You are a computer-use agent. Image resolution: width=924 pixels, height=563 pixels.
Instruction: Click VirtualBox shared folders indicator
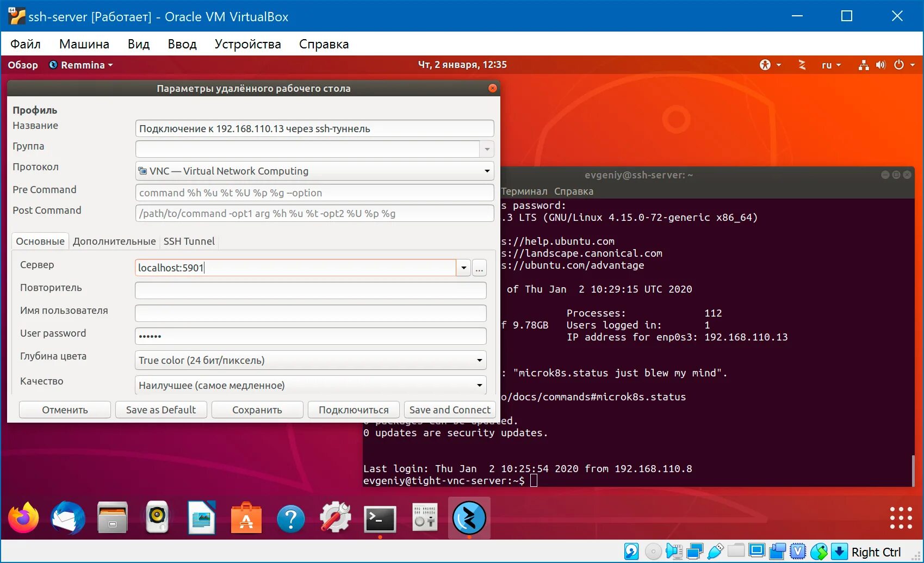[x=736, y=552]
